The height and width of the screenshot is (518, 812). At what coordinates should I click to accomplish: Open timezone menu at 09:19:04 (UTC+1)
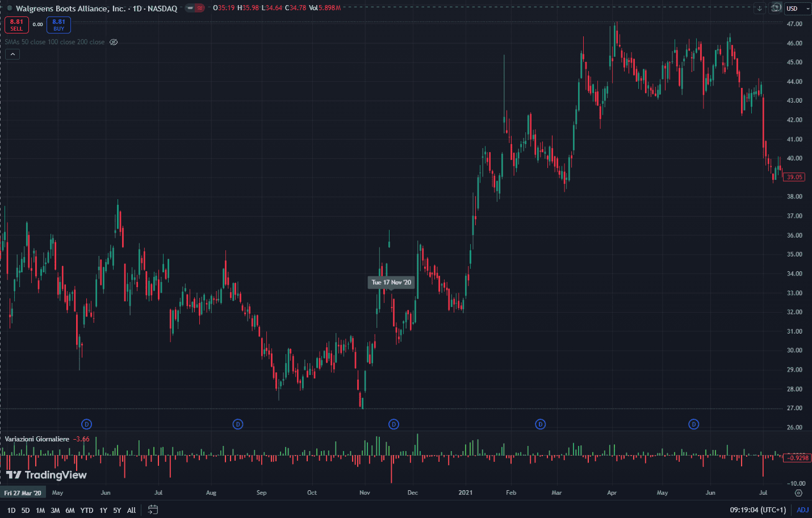758,510
